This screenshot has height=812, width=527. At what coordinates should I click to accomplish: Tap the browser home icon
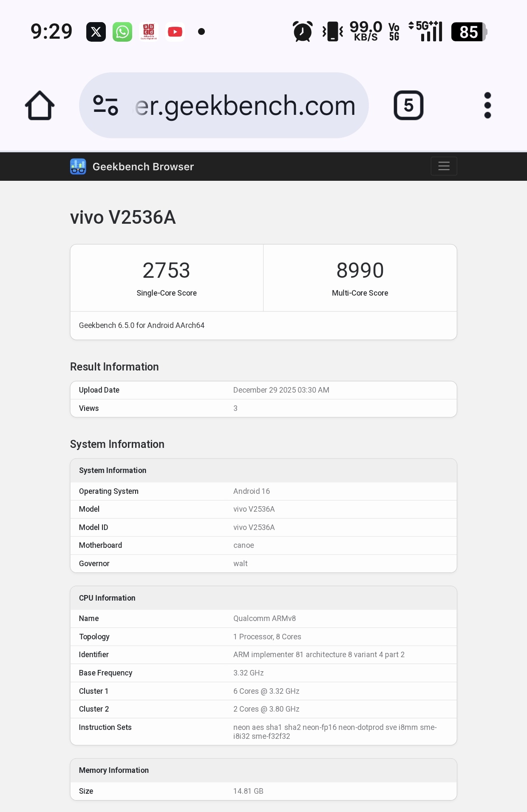pyautogui.click(x=40, y=105)
